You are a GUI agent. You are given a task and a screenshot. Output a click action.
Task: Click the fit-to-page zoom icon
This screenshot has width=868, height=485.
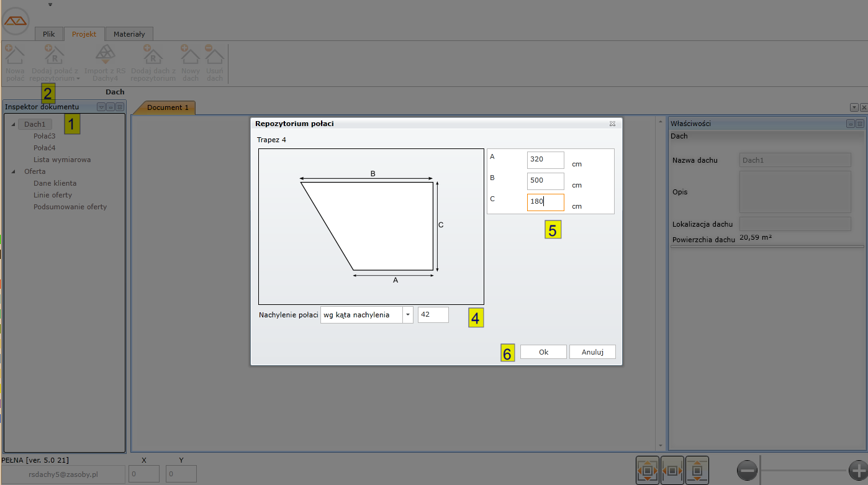click(x=648, y=470)
